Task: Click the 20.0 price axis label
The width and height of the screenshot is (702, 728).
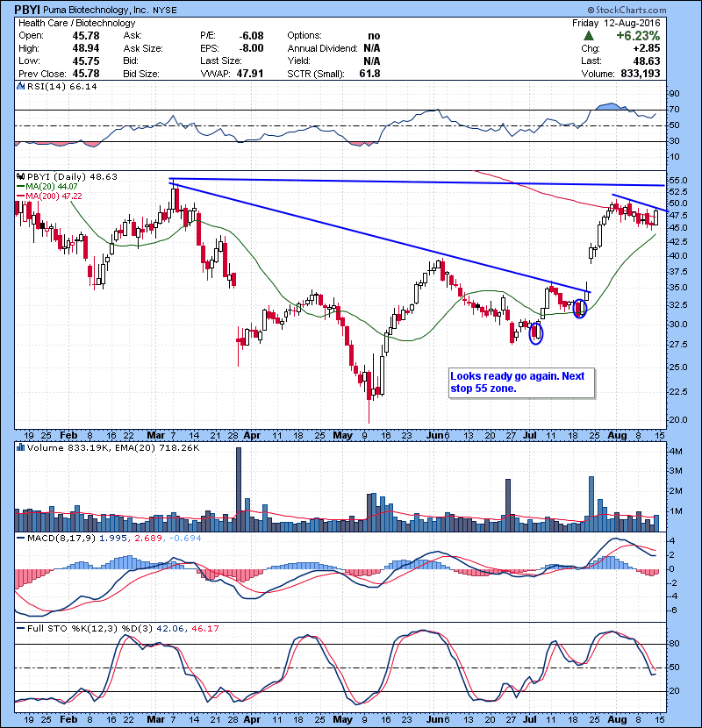Action: (677, 420)
